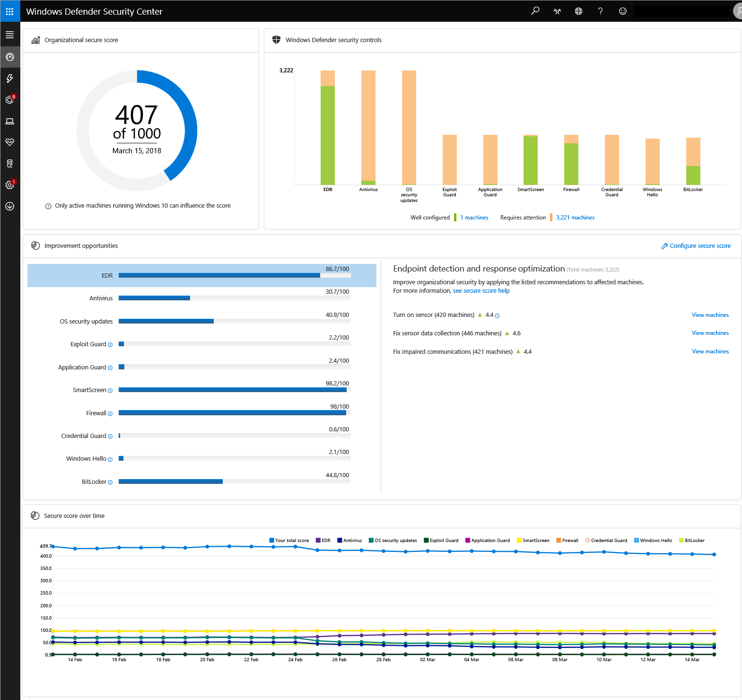Screen dimensions: 742x700
Task: Select the Antivirus improvement opportunity row
Action: click(202, 298)
